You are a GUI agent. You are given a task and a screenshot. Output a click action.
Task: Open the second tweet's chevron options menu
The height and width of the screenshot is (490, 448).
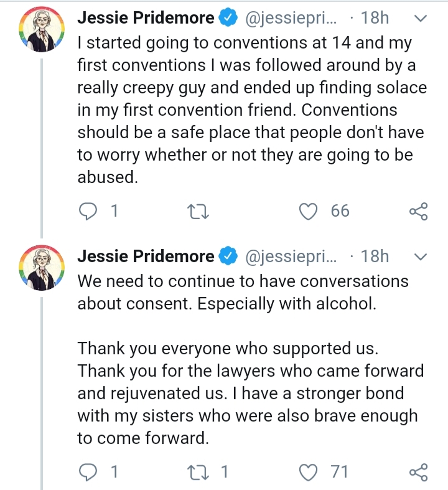click(421, 257)
